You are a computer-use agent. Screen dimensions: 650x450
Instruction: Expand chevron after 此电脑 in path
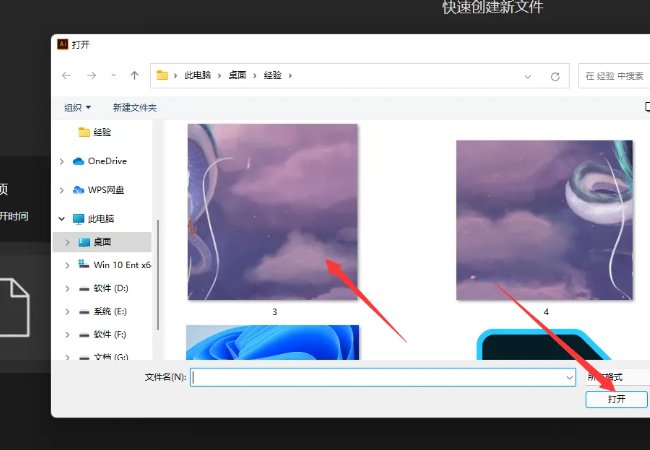coord(219,76)
